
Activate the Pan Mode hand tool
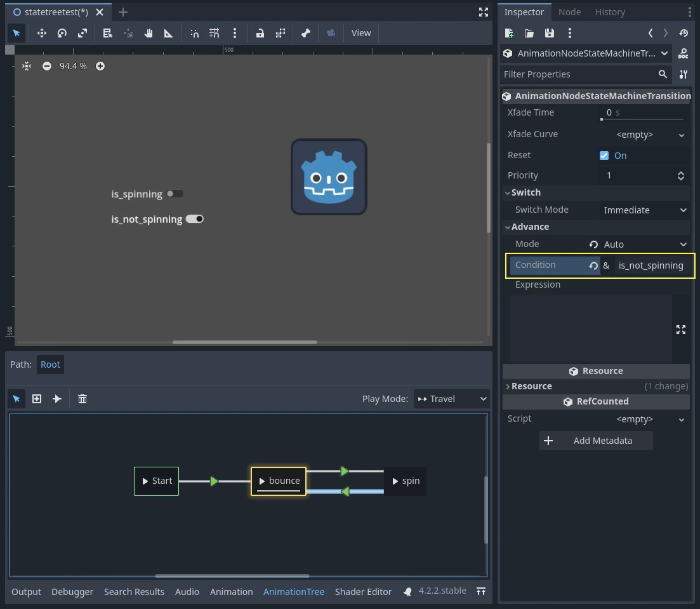(149, 33)
